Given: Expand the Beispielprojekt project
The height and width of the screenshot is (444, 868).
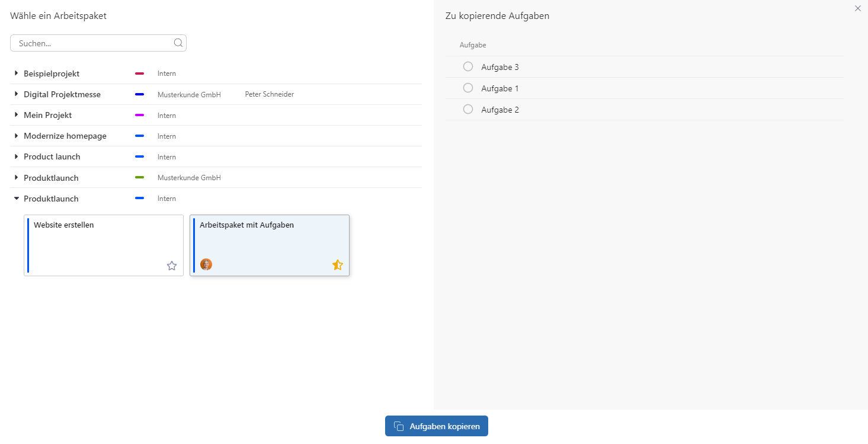Looking at the screenshot, I should [17, 73].
